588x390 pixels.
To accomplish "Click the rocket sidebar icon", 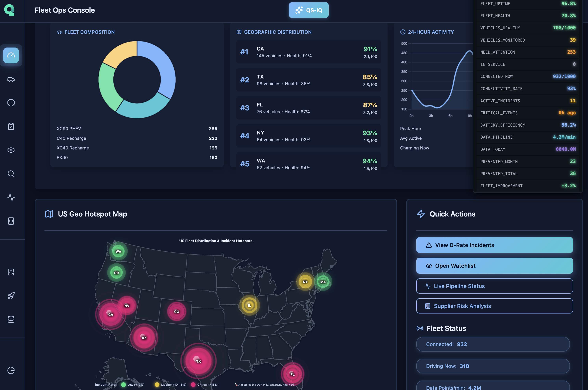I will click(11, 296).
